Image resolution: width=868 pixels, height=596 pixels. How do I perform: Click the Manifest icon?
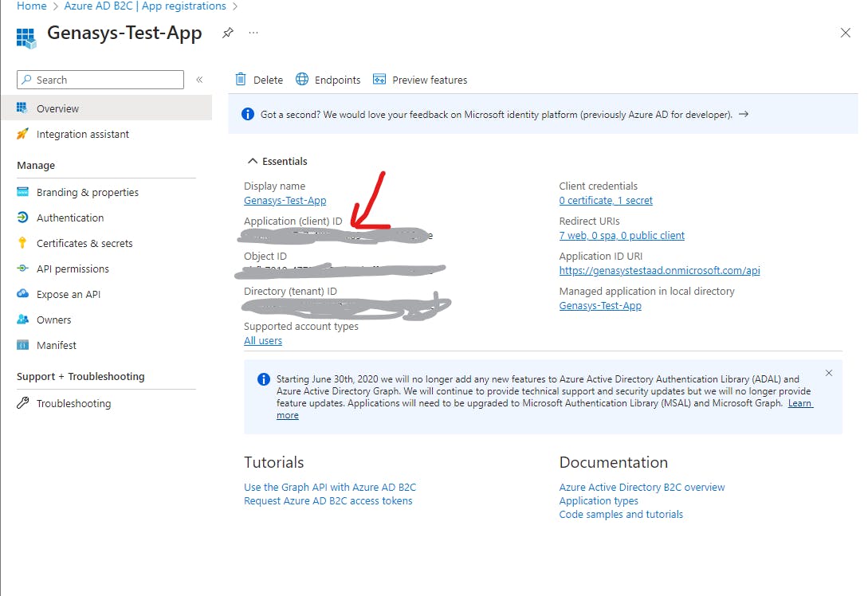tap(22, 345)
